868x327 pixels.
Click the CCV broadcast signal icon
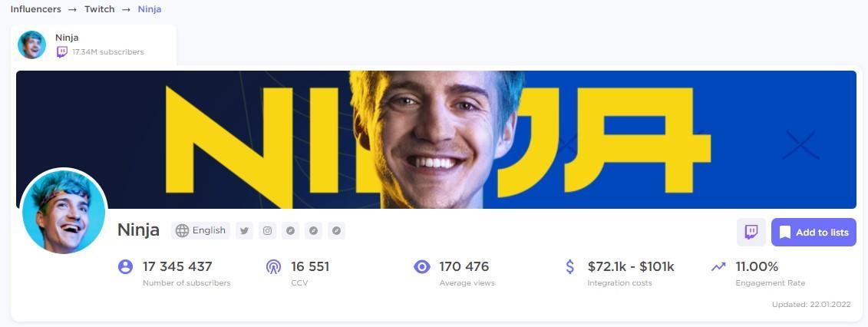[x=273, y=267]
